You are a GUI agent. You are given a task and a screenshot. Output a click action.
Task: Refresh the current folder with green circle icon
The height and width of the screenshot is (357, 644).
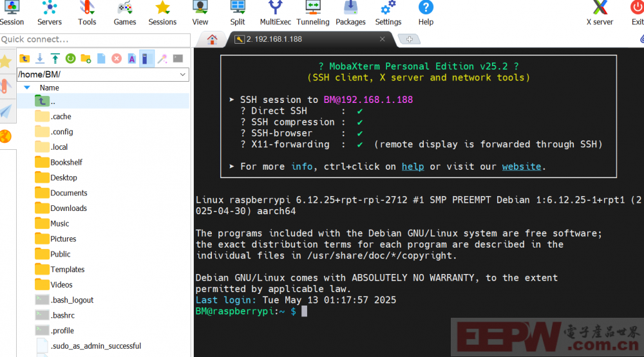point(71,59)
